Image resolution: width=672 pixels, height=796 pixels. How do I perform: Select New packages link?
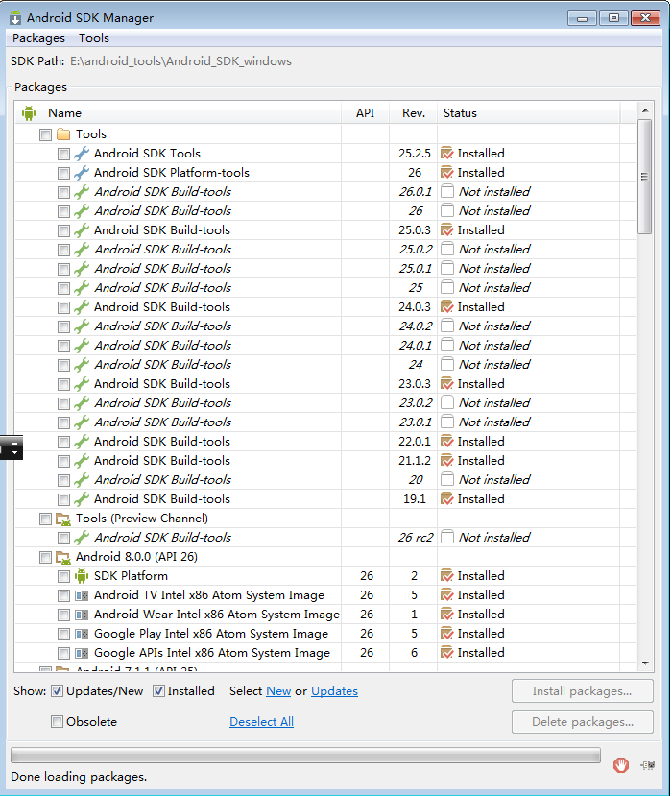[278, 691]
